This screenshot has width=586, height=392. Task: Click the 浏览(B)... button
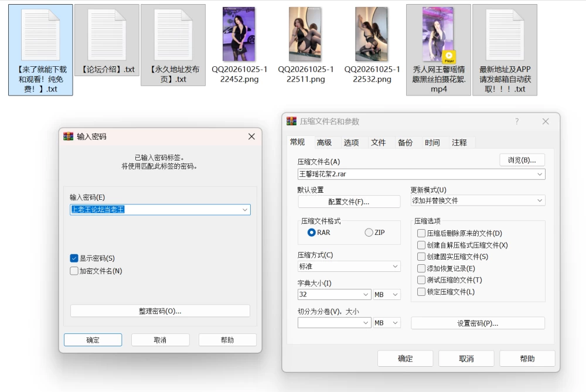[x=522, y=161]
